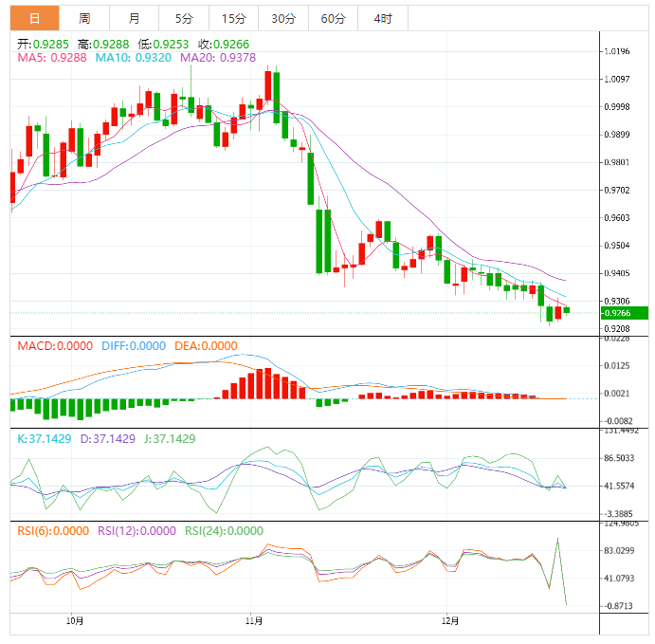Click the 0.9306 price axis label

(617, 301)
